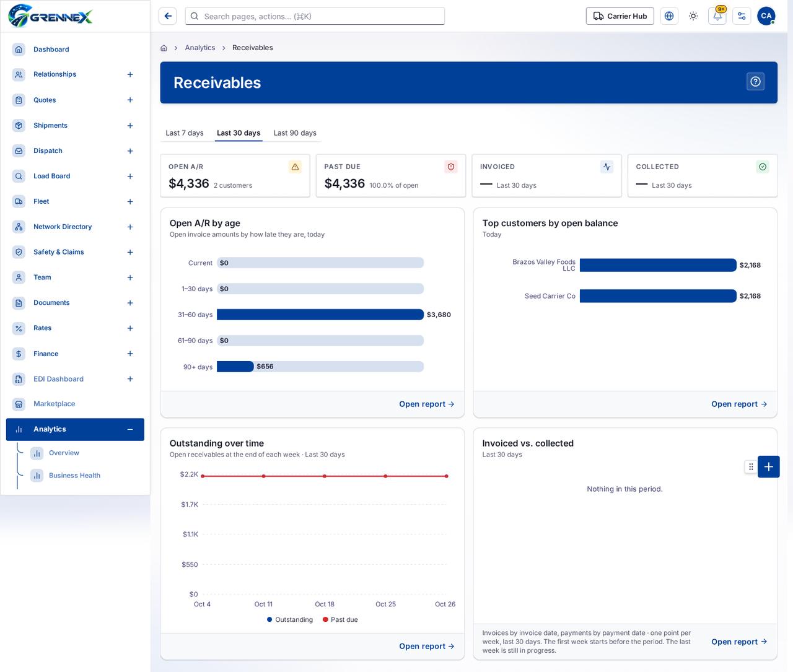Click the Collected checkmark icon
Viewport: 793px width, 672px height.
point(763,167)
